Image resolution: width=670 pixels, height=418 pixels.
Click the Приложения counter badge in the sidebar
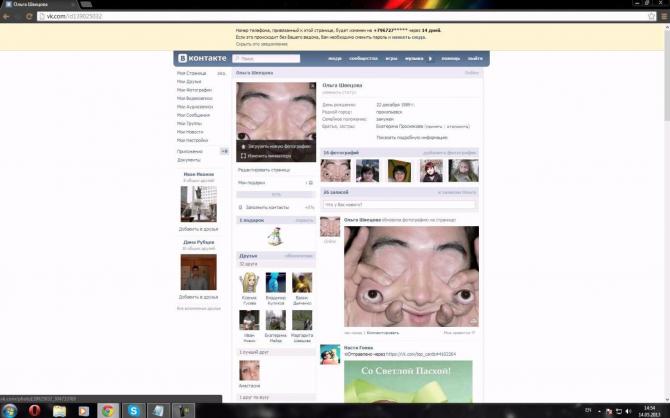pyautogui.click(x=224, y=151)
